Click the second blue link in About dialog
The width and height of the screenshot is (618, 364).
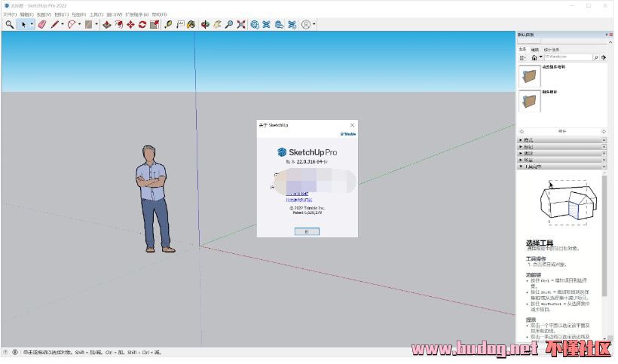click(300, 201)
